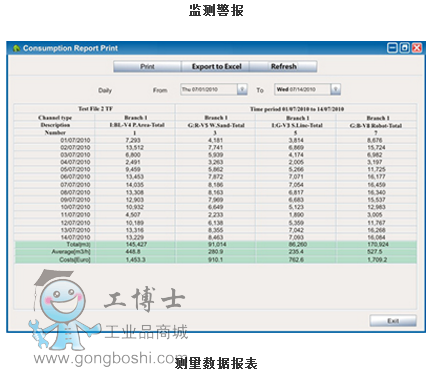Refresh the consumption report
434x377 pixels.
point(283,66)
